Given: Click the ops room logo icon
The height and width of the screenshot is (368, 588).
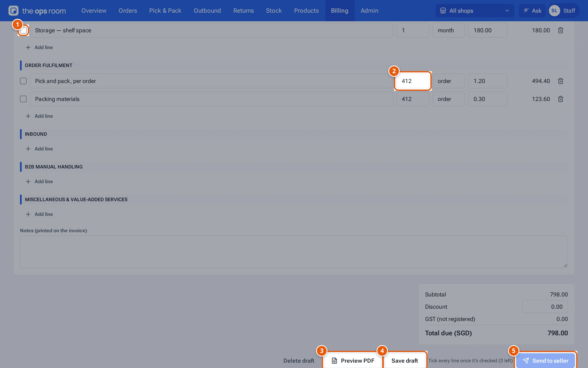Looking at the screenshot, I should click(13, 10).
